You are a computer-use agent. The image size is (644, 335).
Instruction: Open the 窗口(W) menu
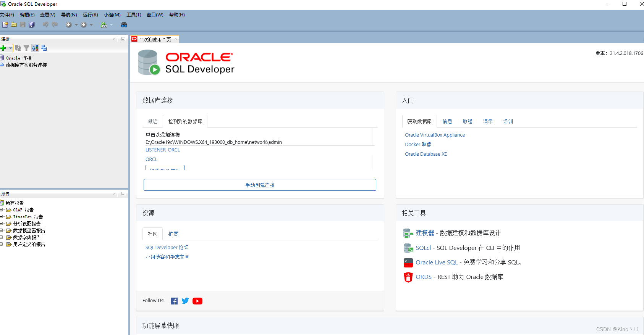[x=155, y=15]
